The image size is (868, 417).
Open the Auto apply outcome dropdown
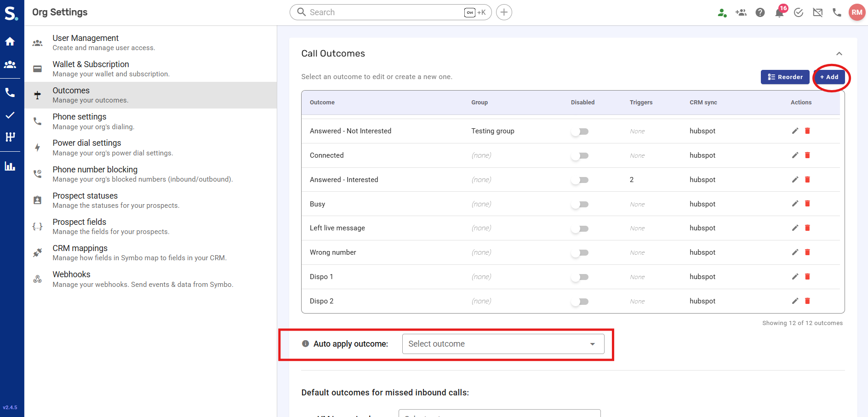click(x=503, y=344)
